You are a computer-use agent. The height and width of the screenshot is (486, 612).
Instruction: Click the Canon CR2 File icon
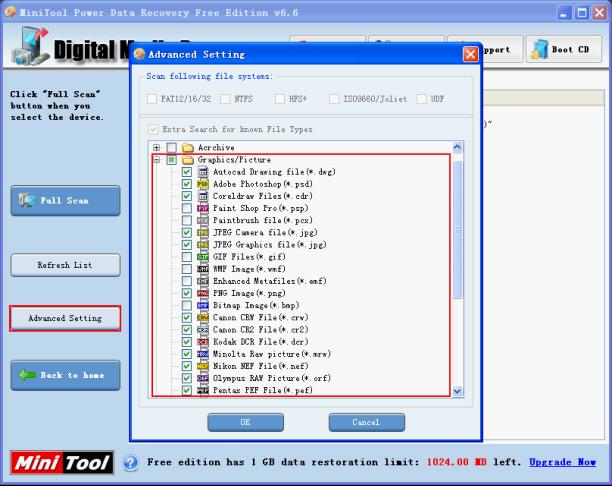tap(203, 329)
